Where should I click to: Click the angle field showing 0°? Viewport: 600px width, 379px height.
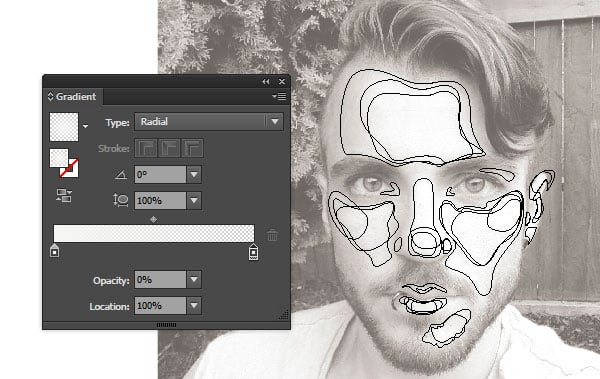160,175
